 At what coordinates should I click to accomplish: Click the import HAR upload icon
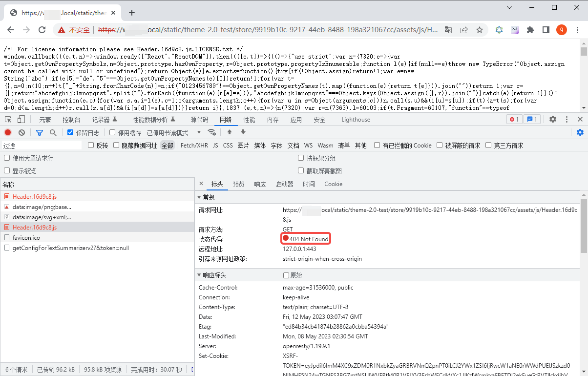[x=230, y=132]
